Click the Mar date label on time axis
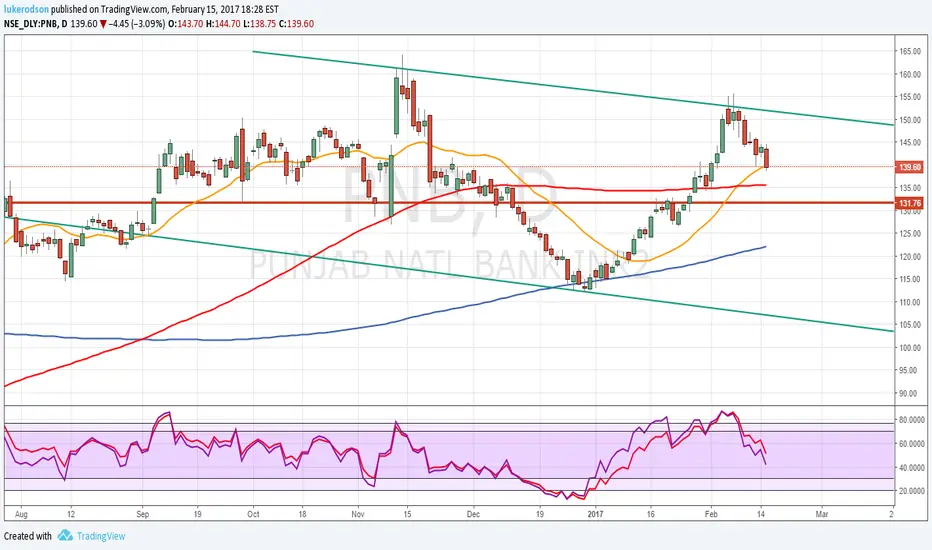932x550 pixels. [822, 514]
